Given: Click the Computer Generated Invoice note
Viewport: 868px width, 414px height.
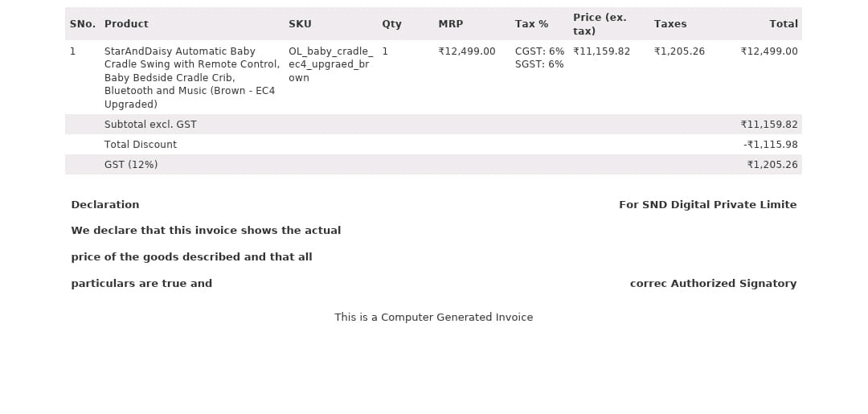Looking at the screenshot, I should [x=433, y=318].
